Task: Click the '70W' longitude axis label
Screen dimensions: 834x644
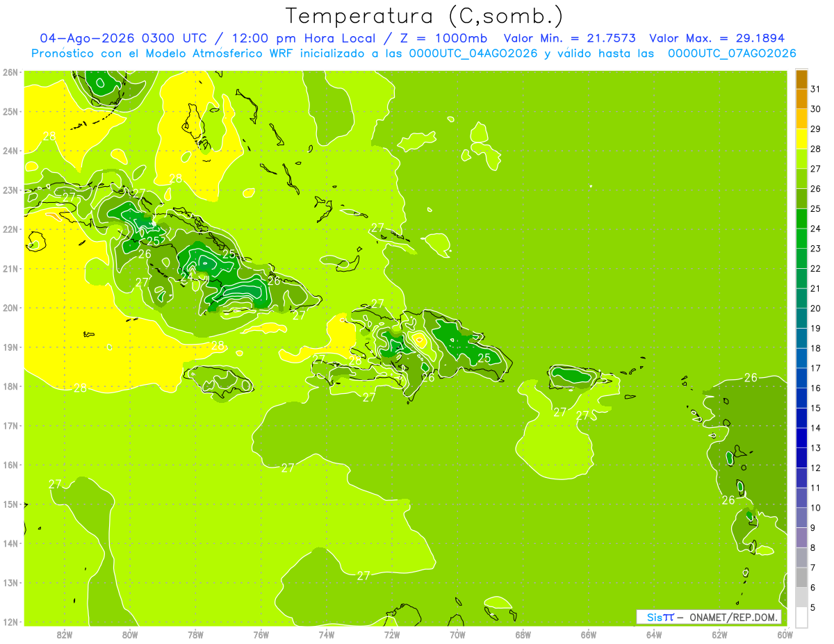Action: click(457, 634)
